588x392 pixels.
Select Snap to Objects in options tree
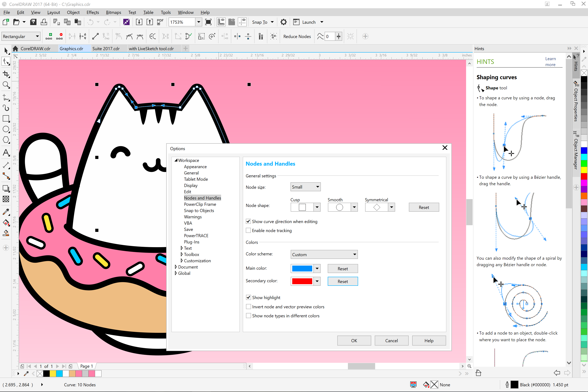coord(199,210)
